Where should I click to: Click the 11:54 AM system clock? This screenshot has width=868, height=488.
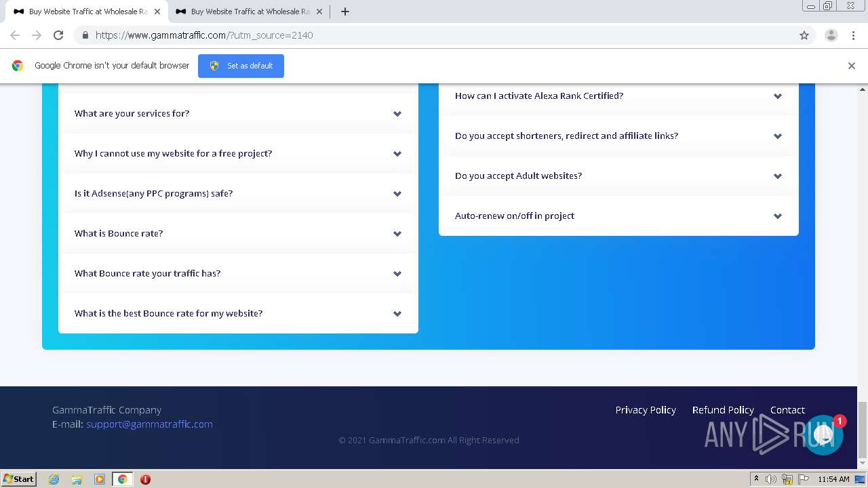(833, 479)
